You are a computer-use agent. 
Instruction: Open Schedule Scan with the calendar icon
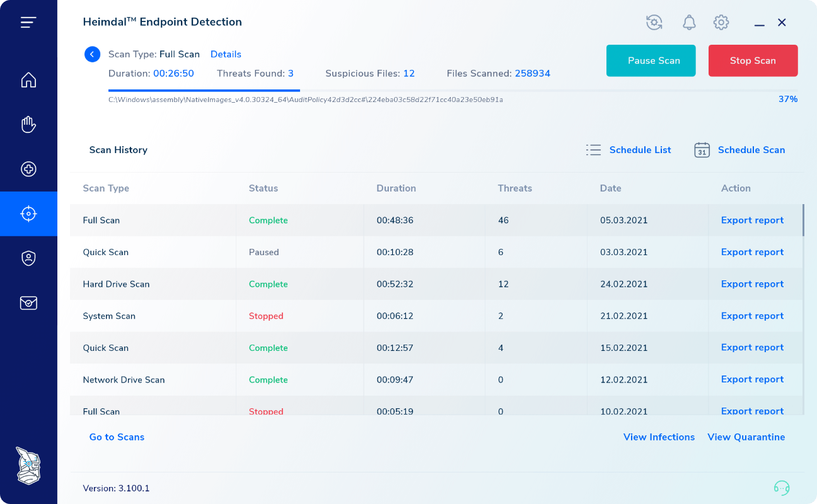coord(702,150)
